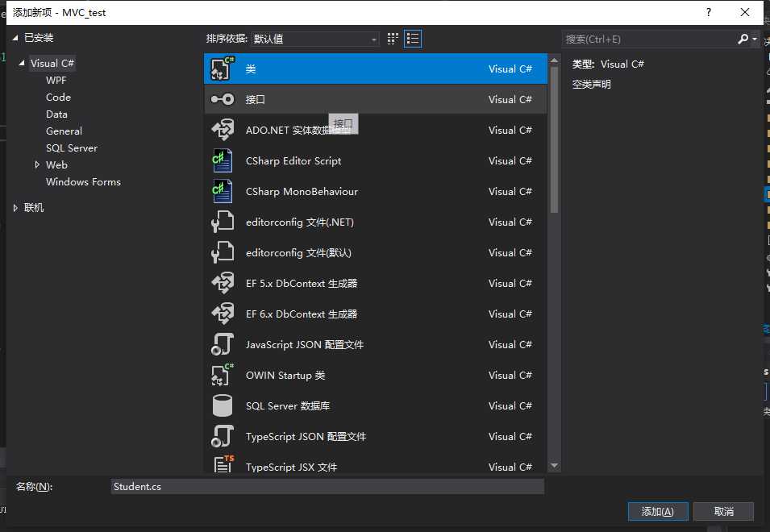
Task: Choose EF 5.x DbContext 生成器 icon
Action: coord(223,283)
